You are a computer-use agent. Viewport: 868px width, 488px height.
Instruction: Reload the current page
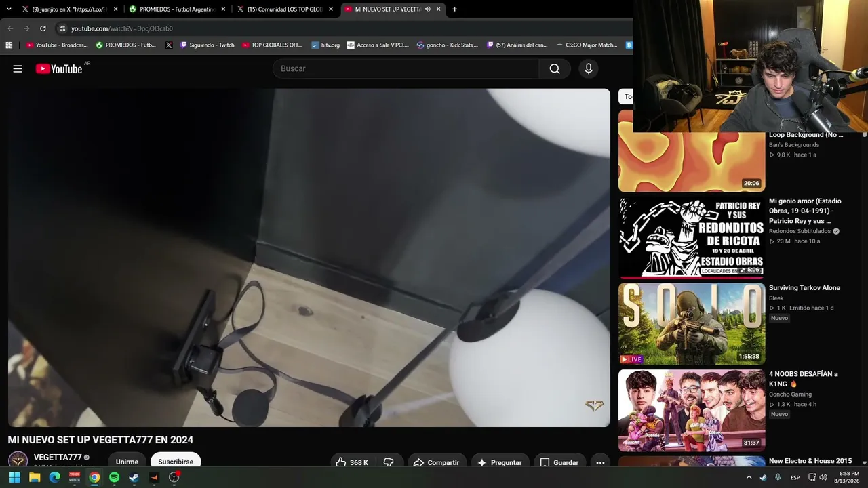click(43, 28)
